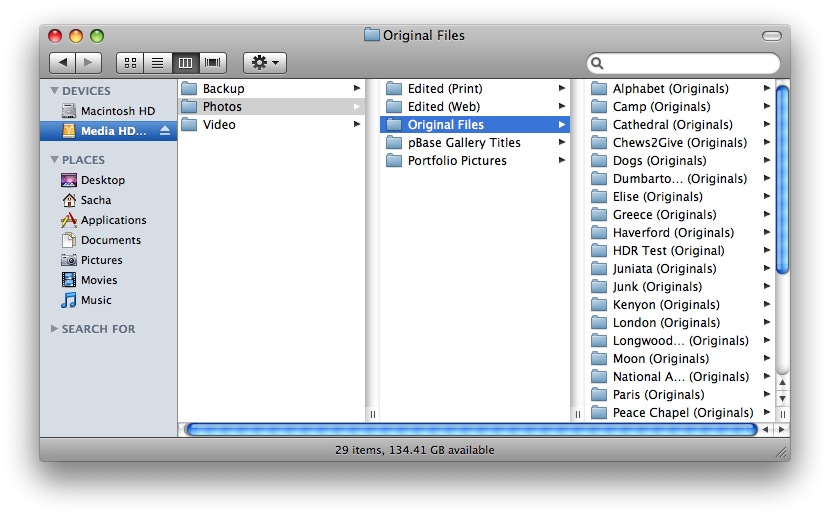
Task: Click the horizontal scroll right arrow
Action: coord(781,430)
